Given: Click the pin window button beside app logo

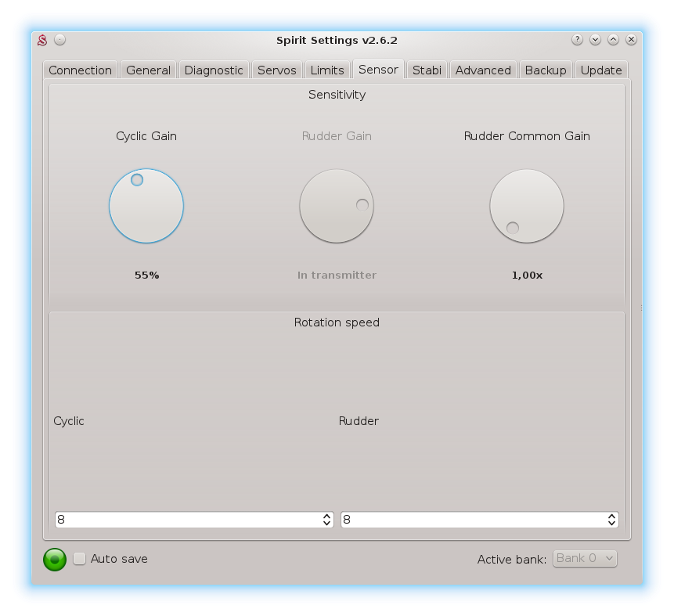Looking at the screenshot, I should tap(60, 40).
